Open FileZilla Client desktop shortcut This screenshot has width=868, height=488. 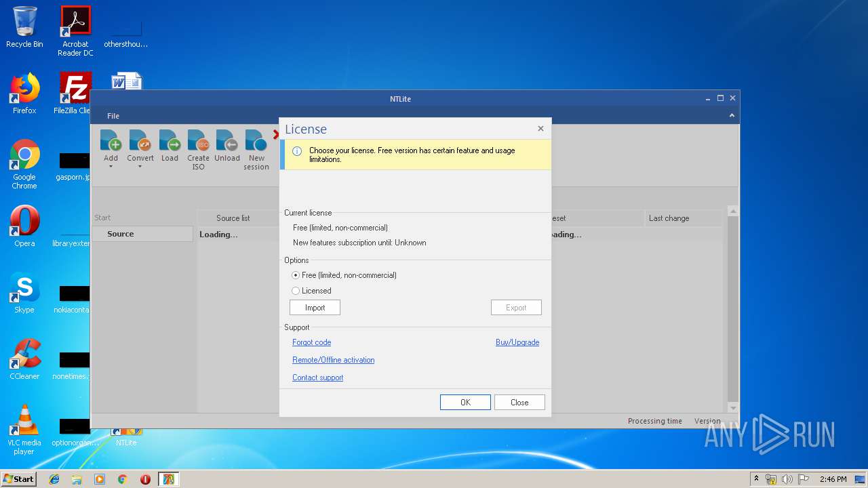click(x=72, y=94)
